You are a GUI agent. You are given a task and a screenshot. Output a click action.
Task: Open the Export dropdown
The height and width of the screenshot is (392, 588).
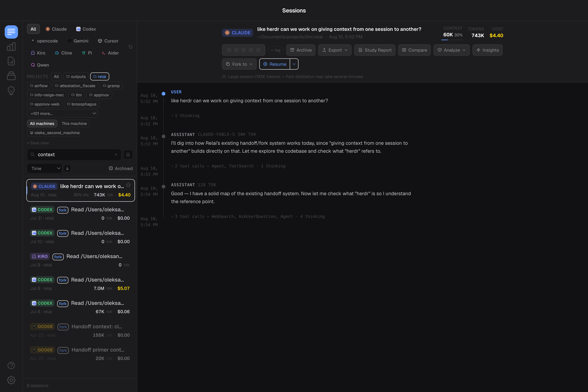pos(334,50)
